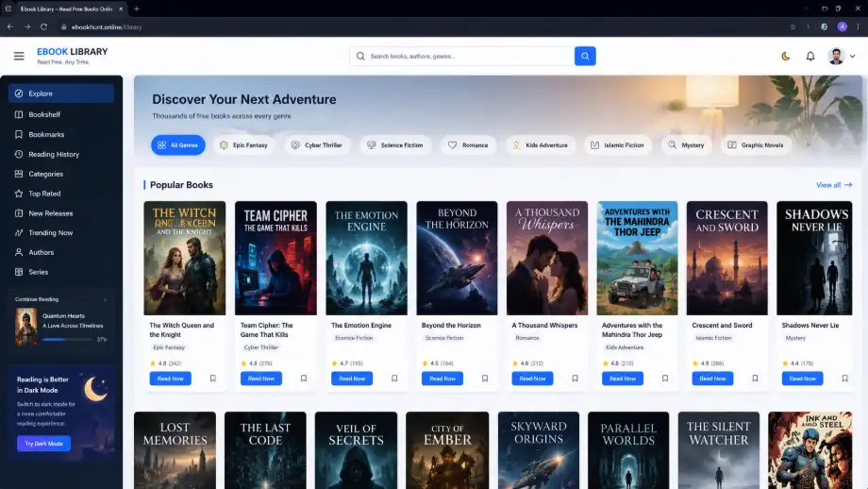The width and height of the screenshot is (868, 489).
Task: Click the user avatar in header
Action: click(836, 56)
